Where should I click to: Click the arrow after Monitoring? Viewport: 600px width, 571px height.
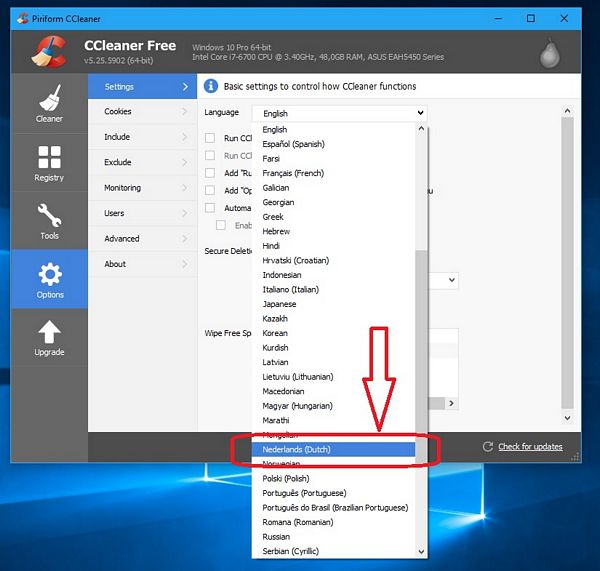[x=185, y=188]
